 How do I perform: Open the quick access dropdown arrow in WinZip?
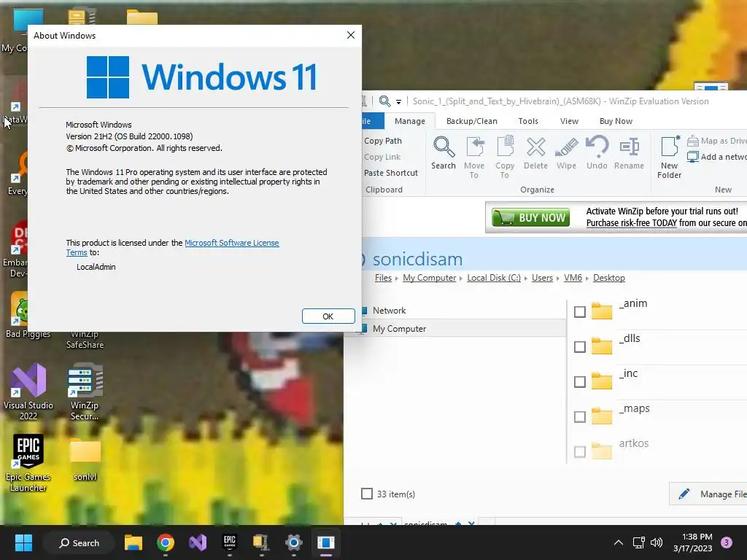[x=398, y=101]
